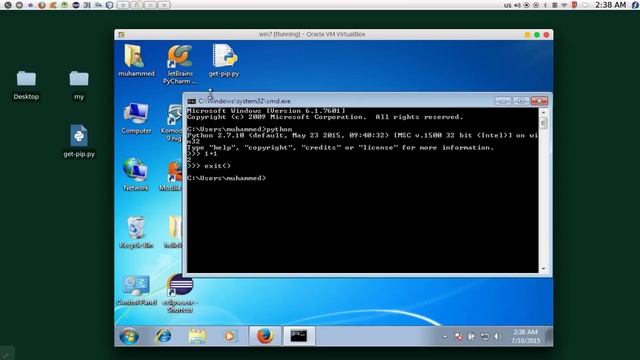
Task: Click the network tray icon in Windows 7
Action: pos(484,337)
